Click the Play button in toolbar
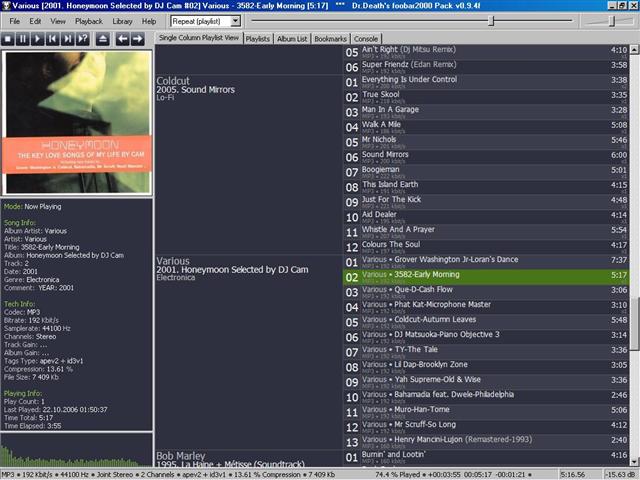 (x=38, y=39)
